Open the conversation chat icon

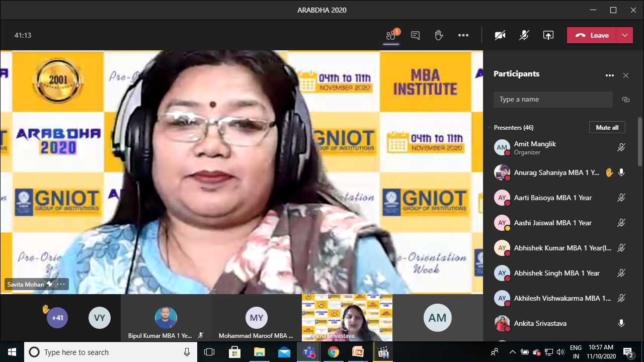(415, 35)
